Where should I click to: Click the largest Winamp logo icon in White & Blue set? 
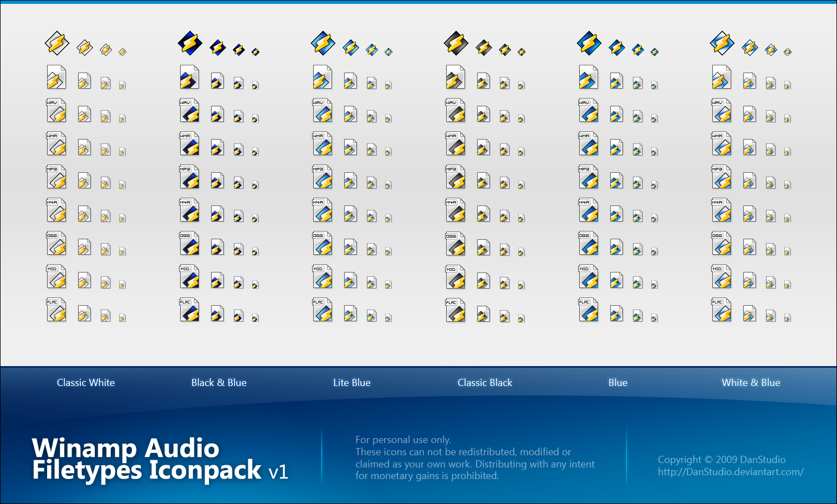coord(722,43)
